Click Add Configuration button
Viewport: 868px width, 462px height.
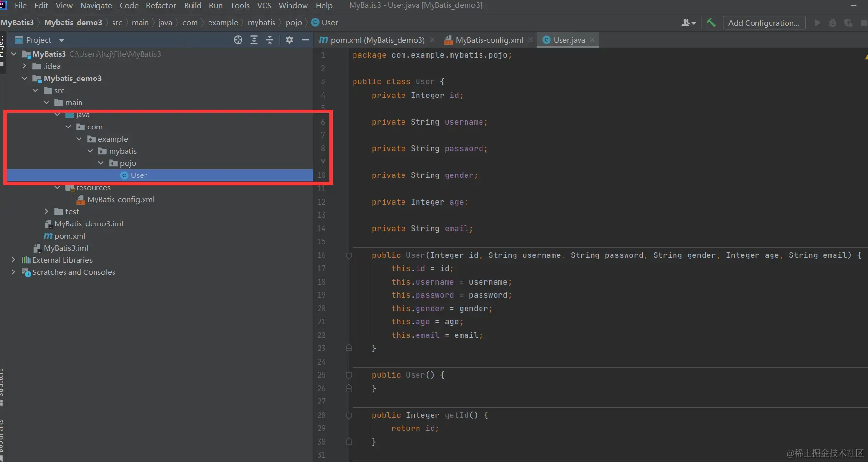click(x=764, y=23)
